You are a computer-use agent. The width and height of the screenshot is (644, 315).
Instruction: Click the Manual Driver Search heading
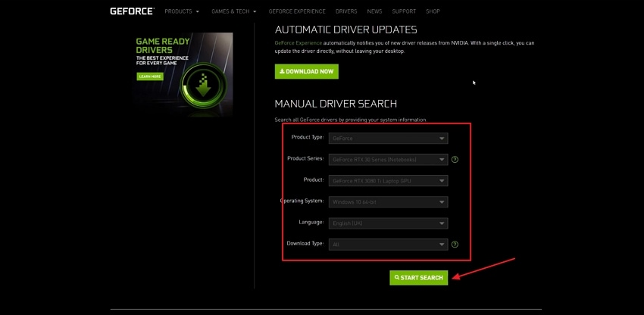pyautogui.click(x=336, y=104)
